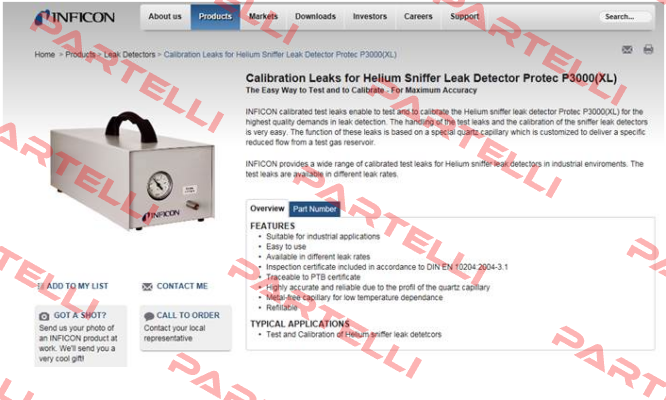
Task: Click the Search input field
Action: click(625, 17)
